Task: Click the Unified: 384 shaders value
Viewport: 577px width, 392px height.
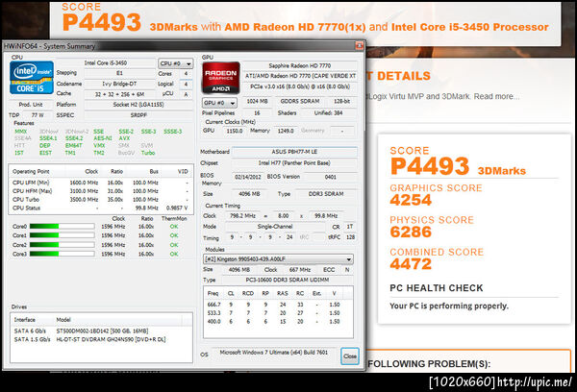Action: click(328, 113)
